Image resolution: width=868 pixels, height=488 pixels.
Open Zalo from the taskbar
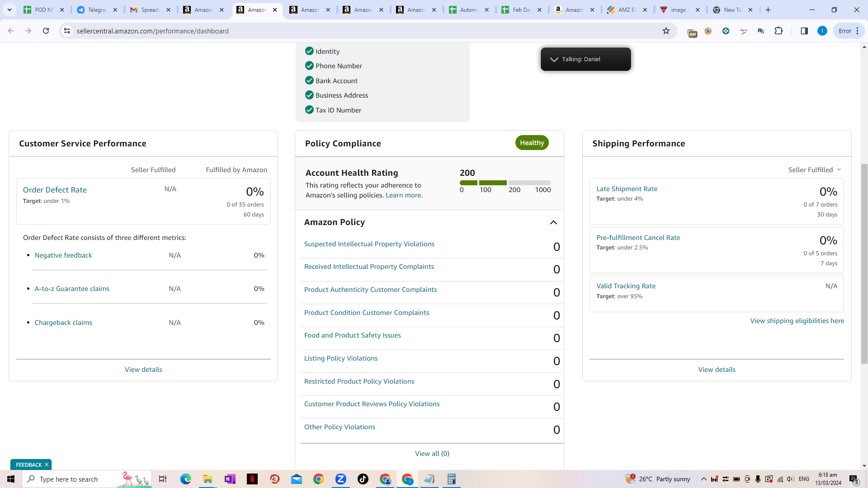[341, 479]
